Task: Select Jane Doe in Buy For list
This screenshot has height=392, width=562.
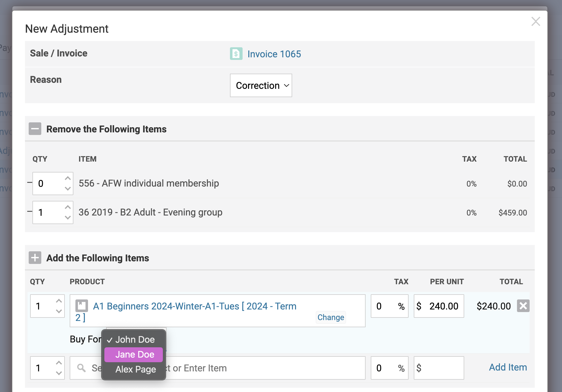Action: tap(134, 354)
